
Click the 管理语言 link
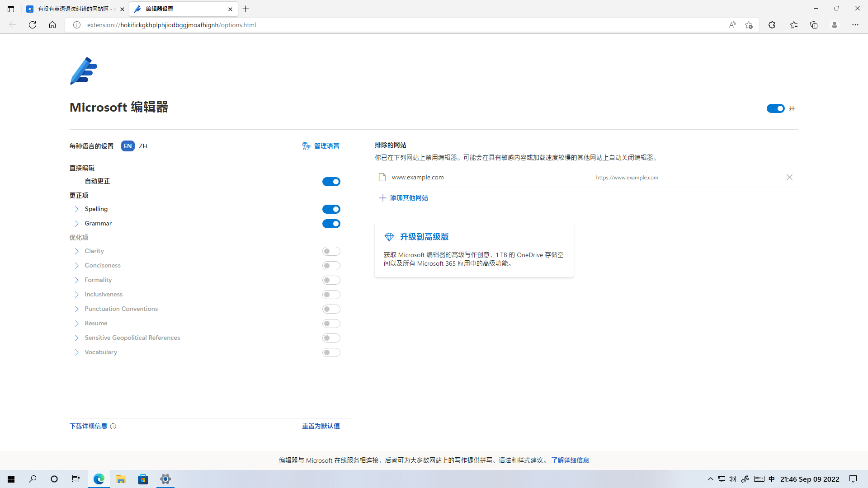click(327, 146)
